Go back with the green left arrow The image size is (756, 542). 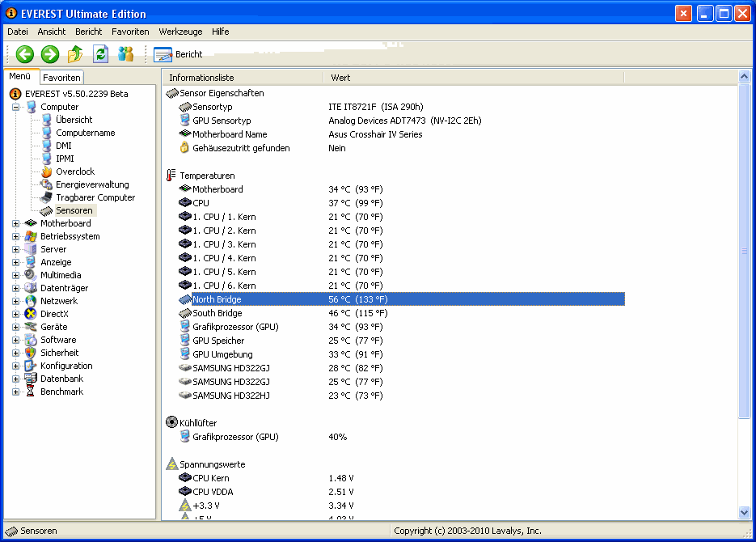[24, 54]
